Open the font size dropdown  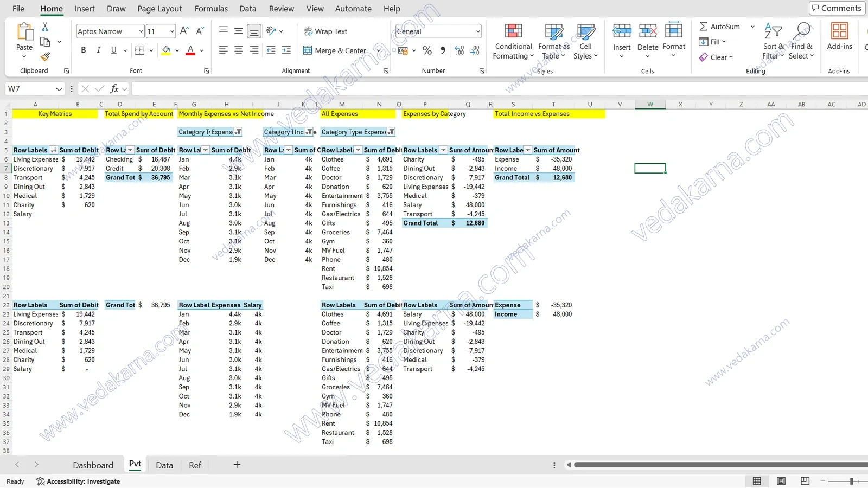click(172, 31)
